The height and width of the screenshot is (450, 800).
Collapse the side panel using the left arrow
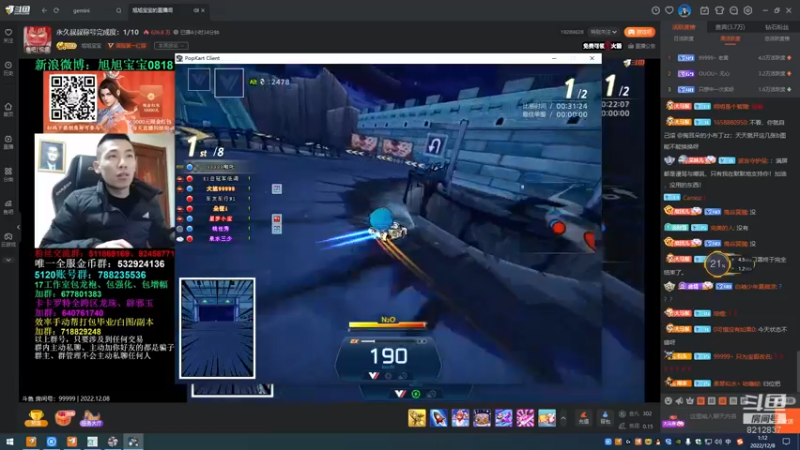pyautogui.click(x=18, y=228)
